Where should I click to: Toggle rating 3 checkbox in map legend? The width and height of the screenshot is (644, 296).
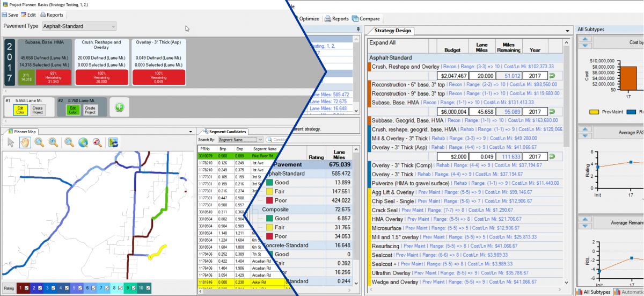point(53,288)
